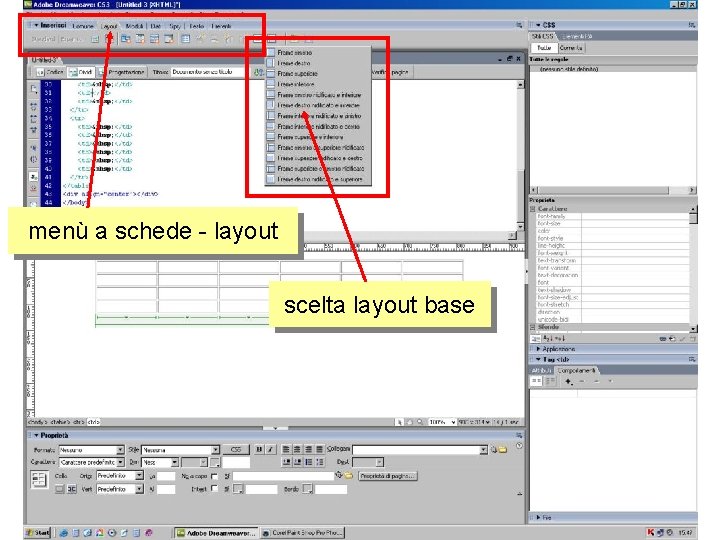Viewport: 720px width, 540px height.
Task: Switch to Progettazione design view
Action: pos(122,72)
